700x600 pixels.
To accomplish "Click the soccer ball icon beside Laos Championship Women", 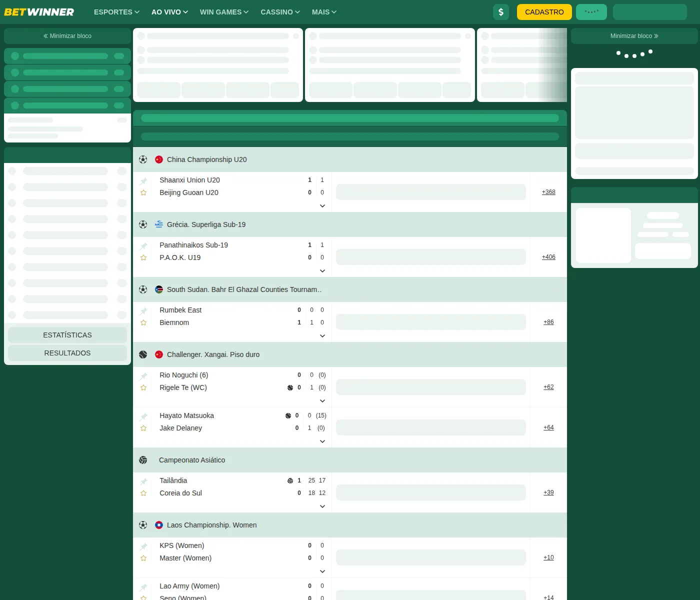I will pyautogui.click(x=143, y=525).
